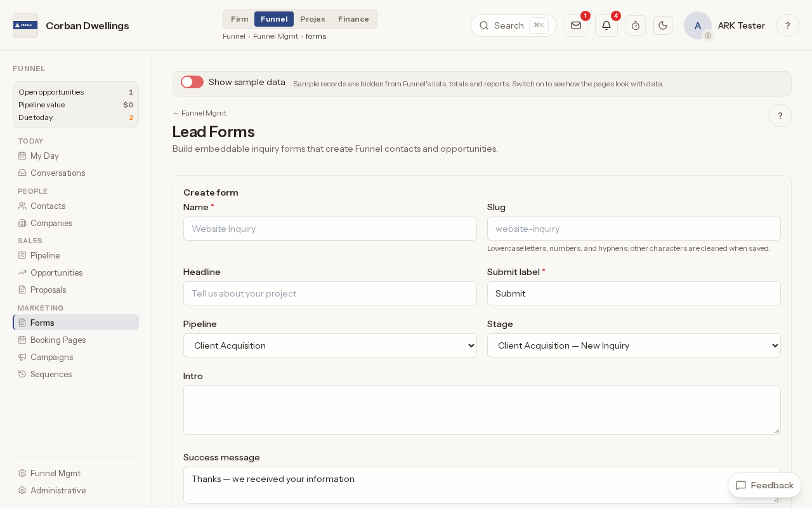Open Conversations in sidebar

tap(75, 173)
